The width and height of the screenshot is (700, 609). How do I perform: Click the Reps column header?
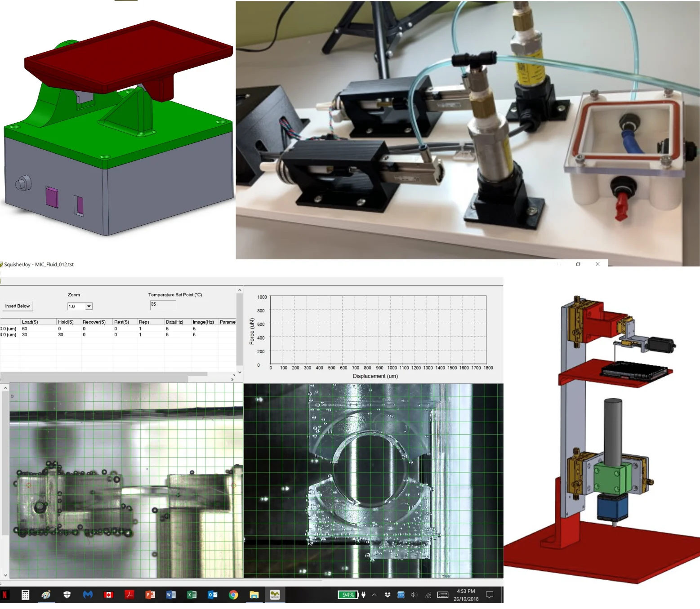click(x=151, y=322)
